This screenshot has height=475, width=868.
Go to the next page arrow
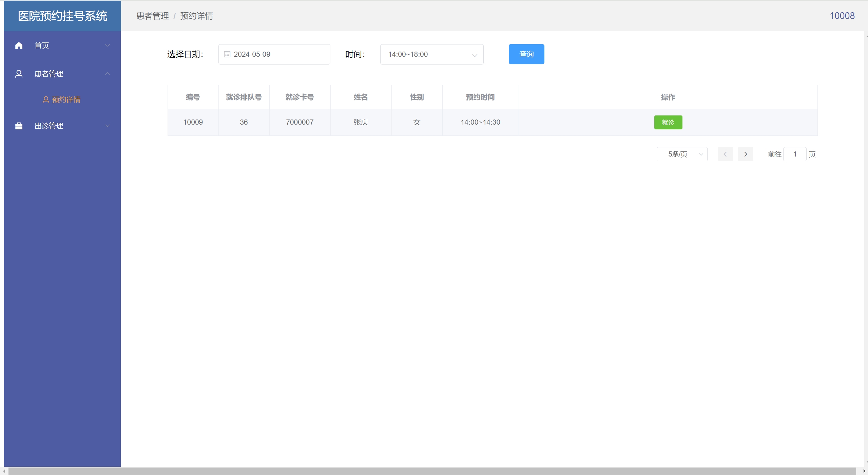click(x=745, y=154)
